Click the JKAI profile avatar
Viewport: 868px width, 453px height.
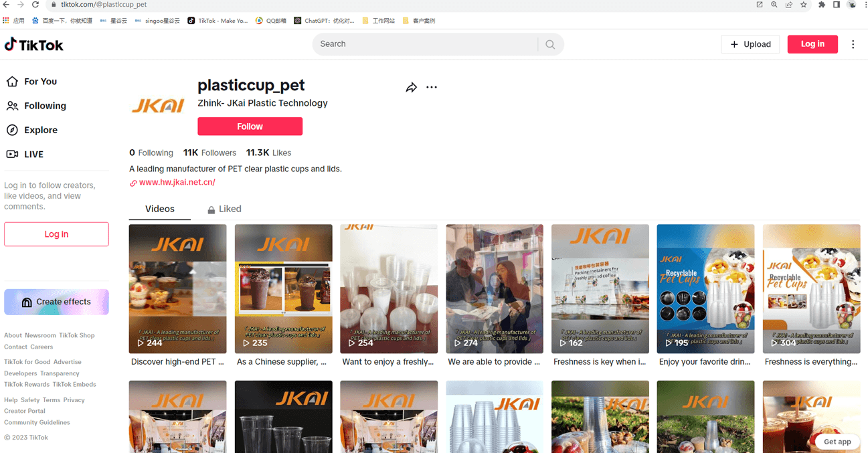point(158,106)
